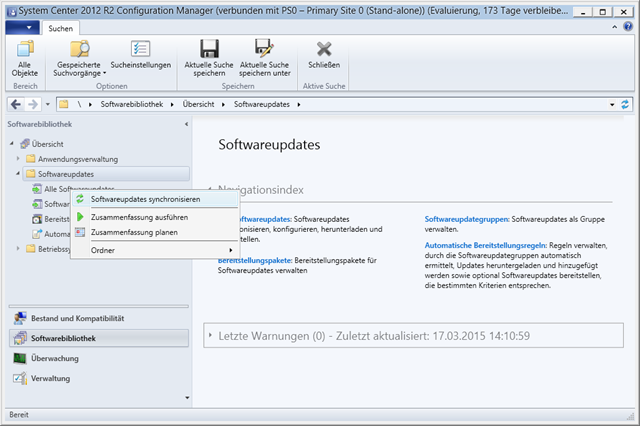Open Gespeicherte Suchvorgänge in the ribbon
Screen dimensions: 640x426
(79, 58)
